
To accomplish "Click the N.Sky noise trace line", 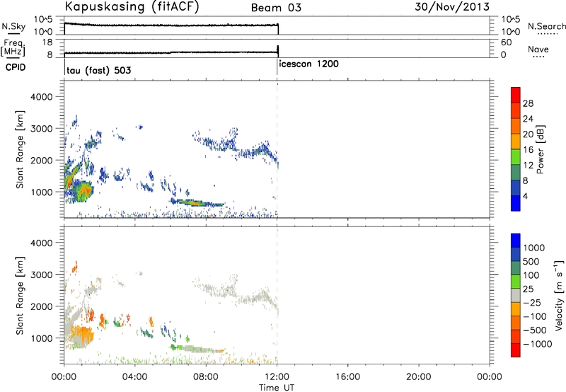I will coord(171,25).
